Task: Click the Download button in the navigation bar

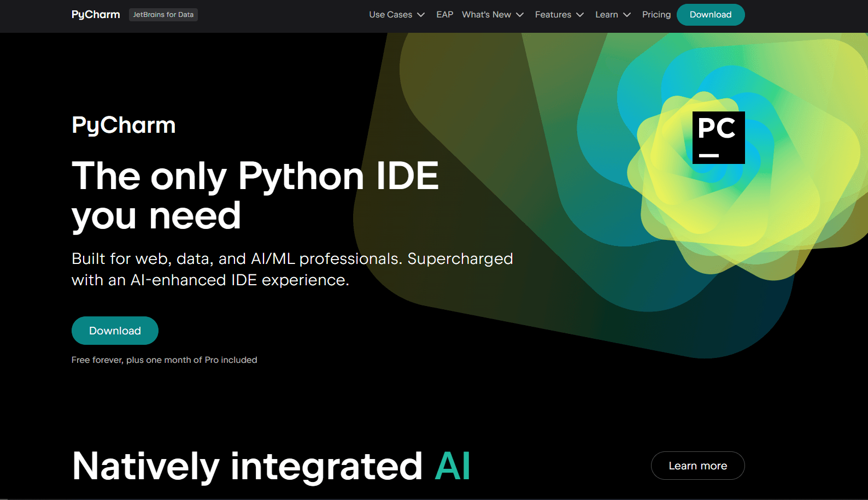Action: point(711,15)
